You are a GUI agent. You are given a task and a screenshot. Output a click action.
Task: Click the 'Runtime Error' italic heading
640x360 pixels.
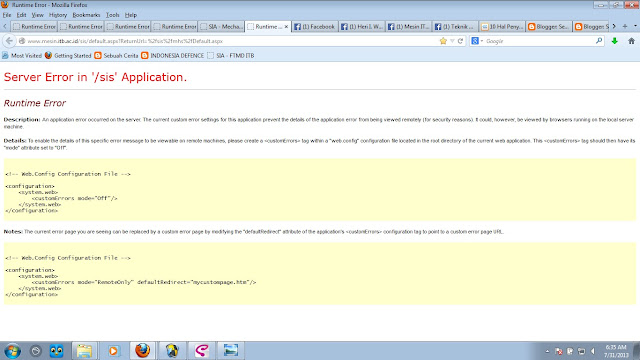coord(35,103)
